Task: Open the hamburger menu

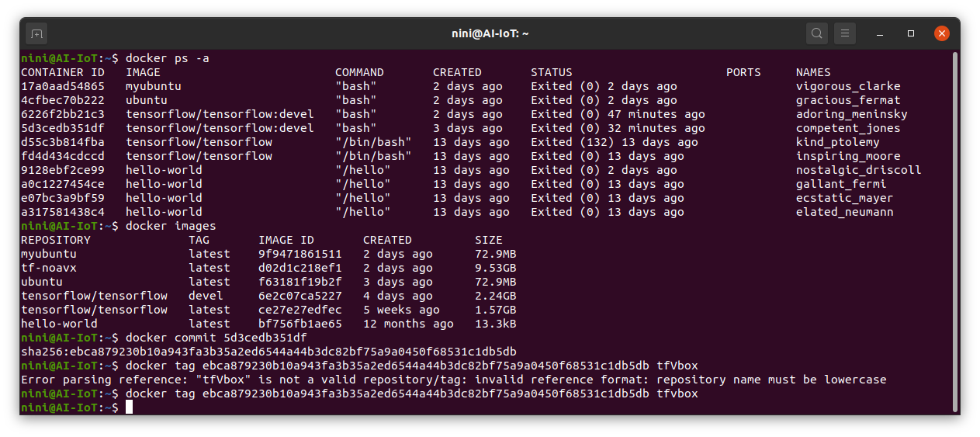Action: click(x=845, y=33)
